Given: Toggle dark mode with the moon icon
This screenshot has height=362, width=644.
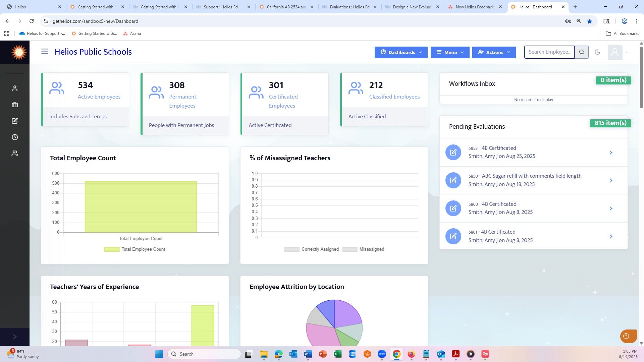Looking at the screenshot, I should 597,52.
